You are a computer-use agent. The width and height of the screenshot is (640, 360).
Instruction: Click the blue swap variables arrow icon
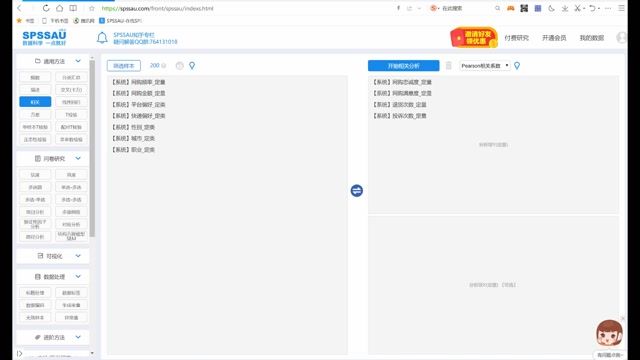click(357, 191)
